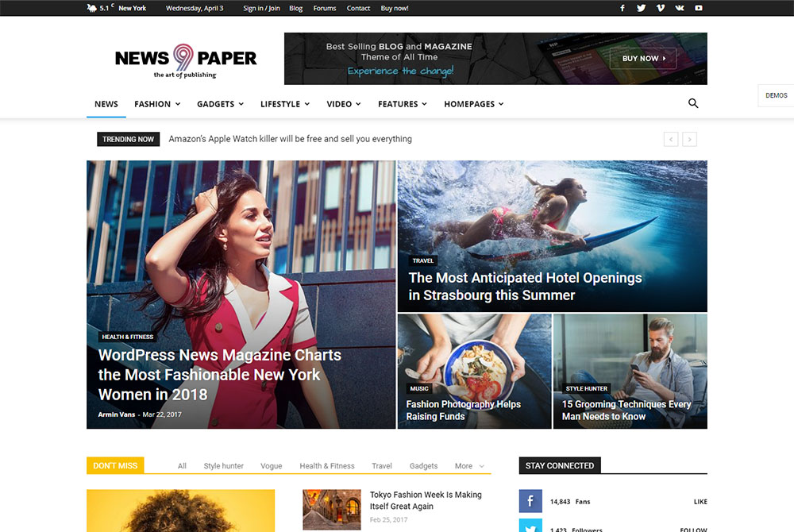
Task: Go to previous trending story arrow
Action: [x=671, y=139]
